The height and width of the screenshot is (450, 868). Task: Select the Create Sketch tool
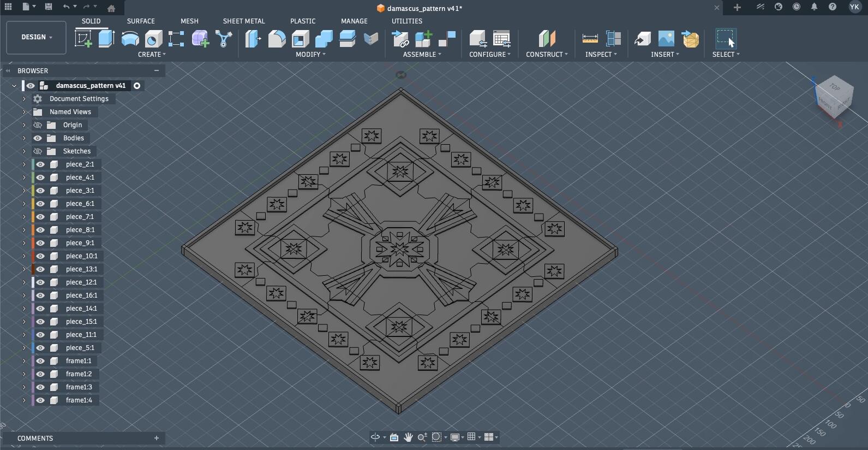tap(83, 39)
